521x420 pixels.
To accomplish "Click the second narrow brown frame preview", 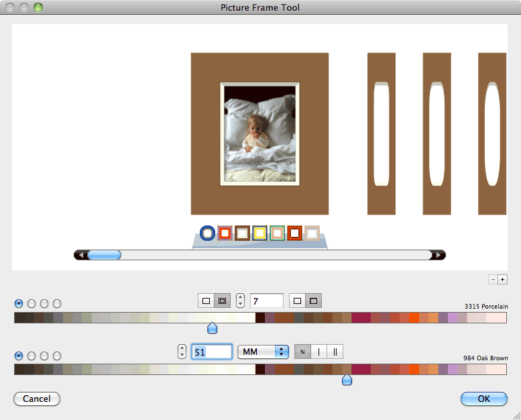I will 437,134.
